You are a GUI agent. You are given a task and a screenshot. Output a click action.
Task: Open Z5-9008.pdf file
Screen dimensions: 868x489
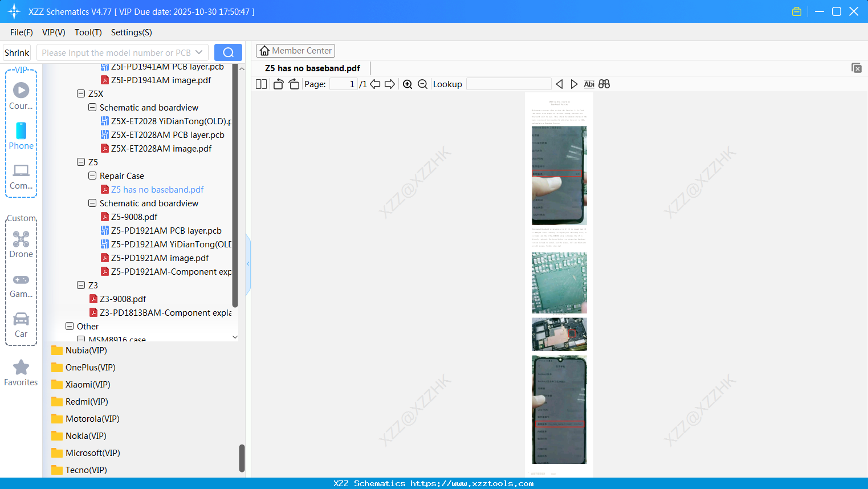point(134,217)
